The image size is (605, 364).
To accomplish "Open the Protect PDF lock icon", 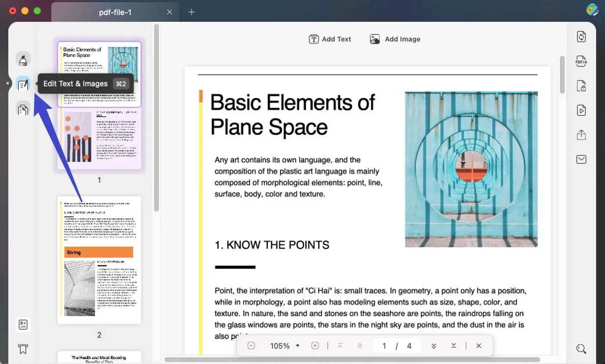I will click(581, 86).
